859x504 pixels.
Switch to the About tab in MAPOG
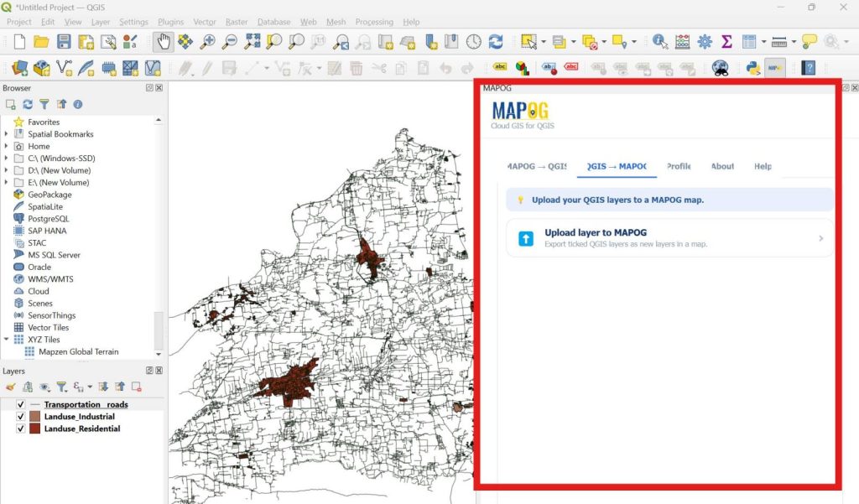coord(722,166)
